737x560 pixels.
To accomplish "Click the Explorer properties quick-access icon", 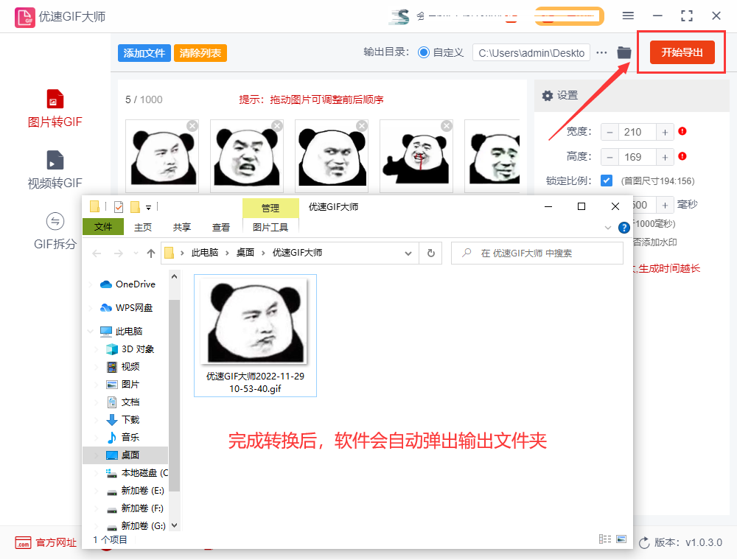I will (119, 207).
